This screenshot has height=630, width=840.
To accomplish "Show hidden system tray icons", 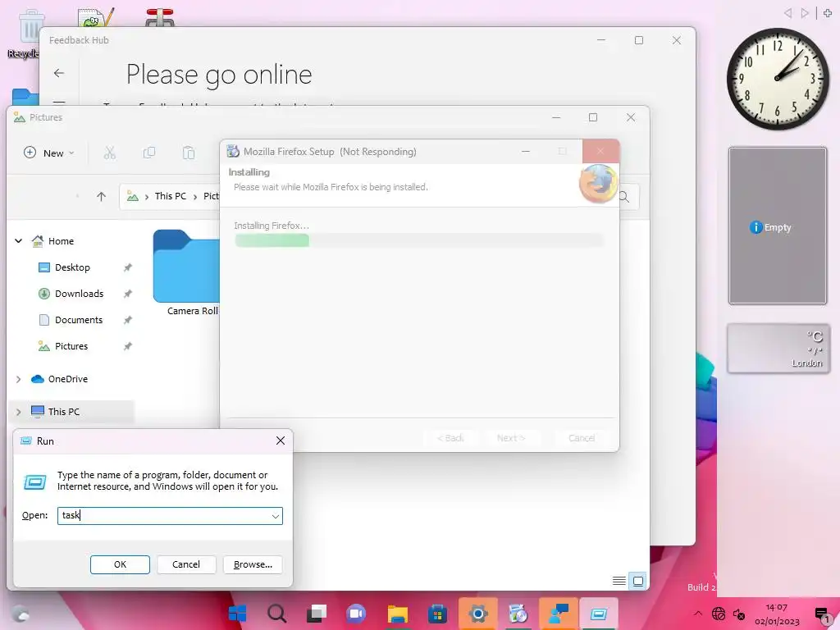I will coord(697,614).
